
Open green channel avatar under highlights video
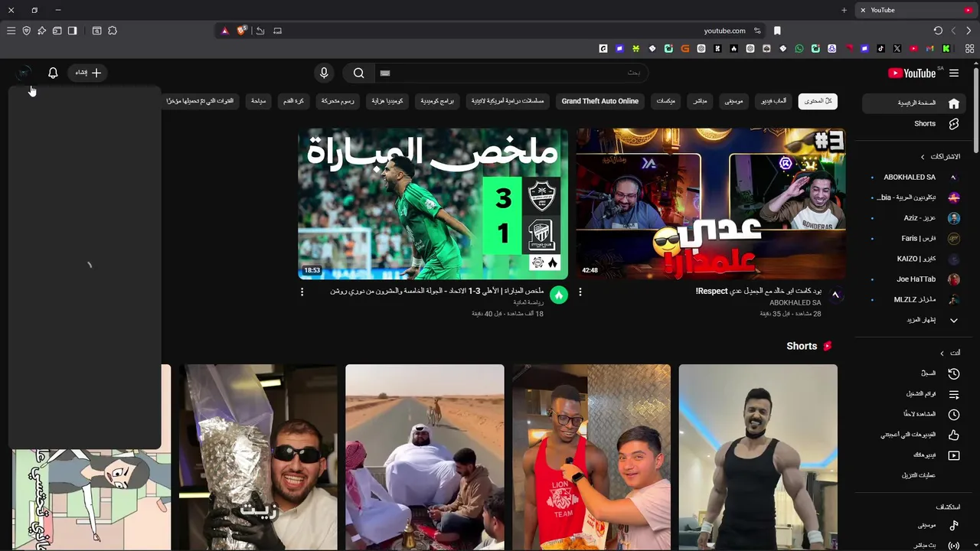click(x=559, y=295)
